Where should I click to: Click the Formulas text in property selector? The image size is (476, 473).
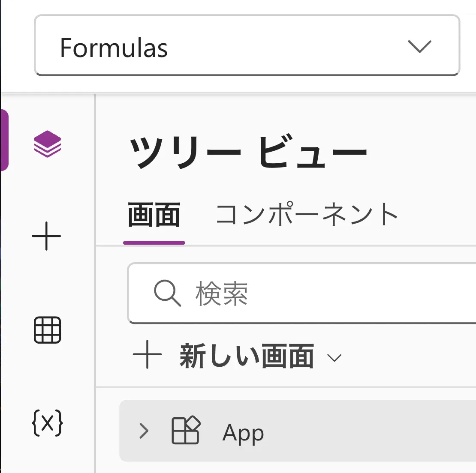tap(114, 48)
